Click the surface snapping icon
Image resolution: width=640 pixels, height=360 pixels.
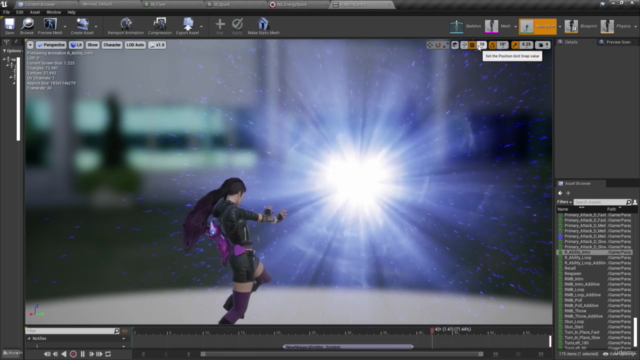464,45
